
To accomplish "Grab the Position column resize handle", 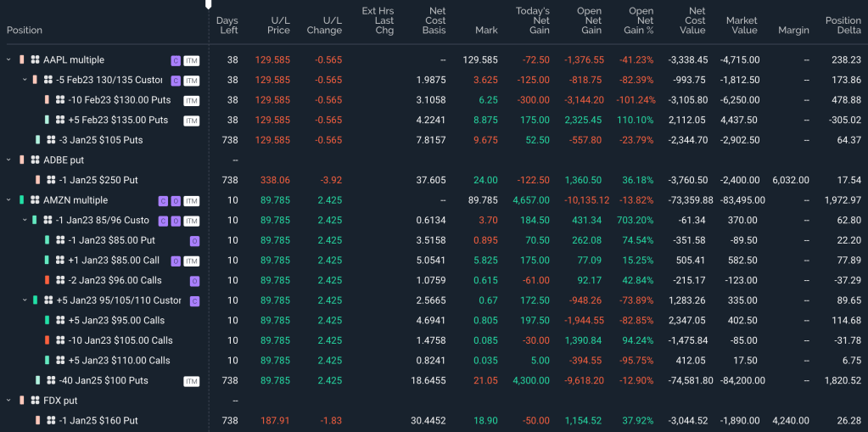I will 209,5.
